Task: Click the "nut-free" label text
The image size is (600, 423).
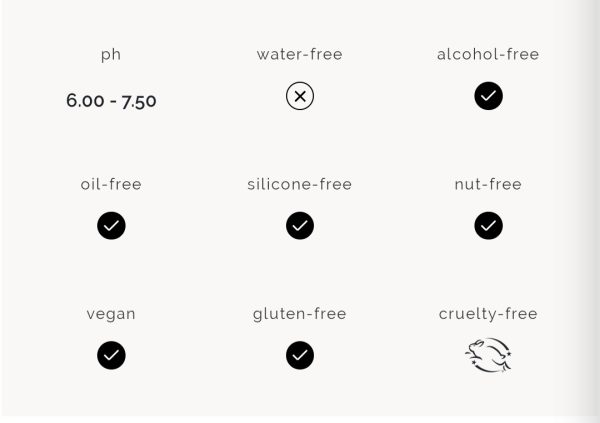Action: click(x=488, y=184)
